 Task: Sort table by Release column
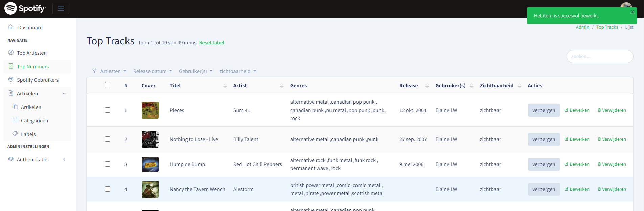pos(427,86)
